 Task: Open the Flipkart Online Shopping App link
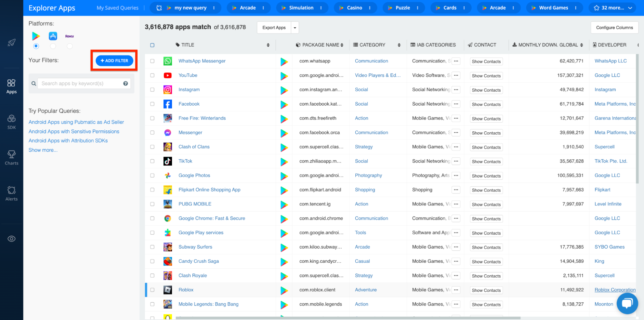tap(209, 190)
